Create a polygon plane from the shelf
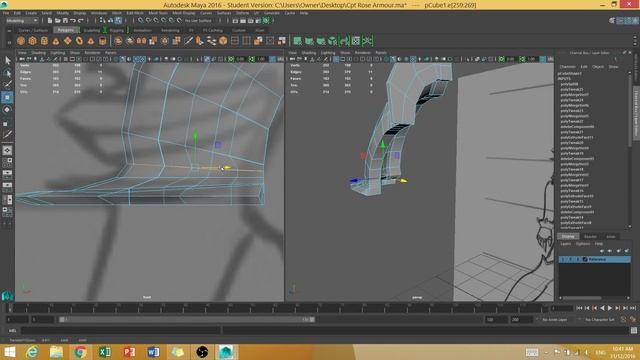Viewport: 640px width, 360px height. (x=67, y=41)
